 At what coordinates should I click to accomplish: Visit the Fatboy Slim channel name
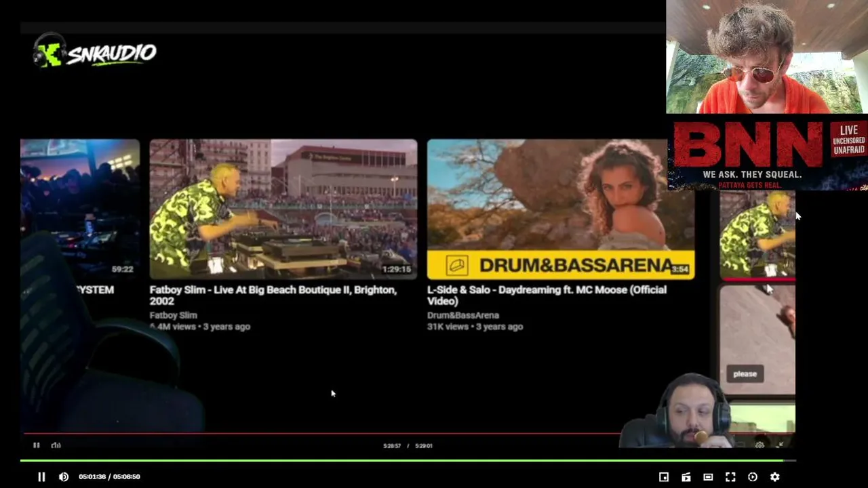(174, 315)
